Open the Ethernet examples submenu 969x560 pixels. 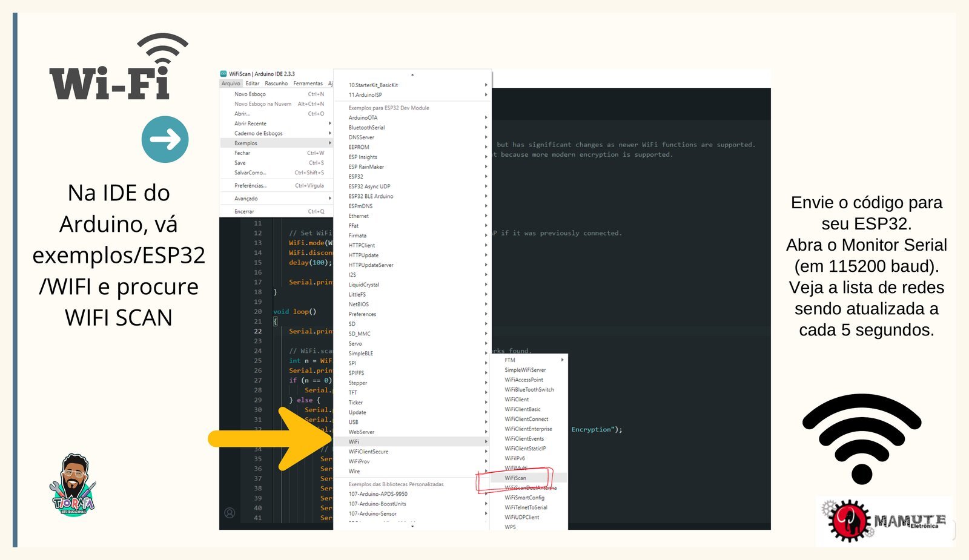(x=412, y=216)
